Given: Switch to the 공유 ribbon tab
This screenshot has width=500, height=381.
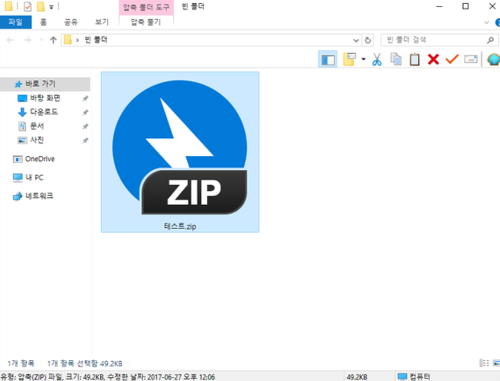Looking at the screenshot, I should point(71,22).
